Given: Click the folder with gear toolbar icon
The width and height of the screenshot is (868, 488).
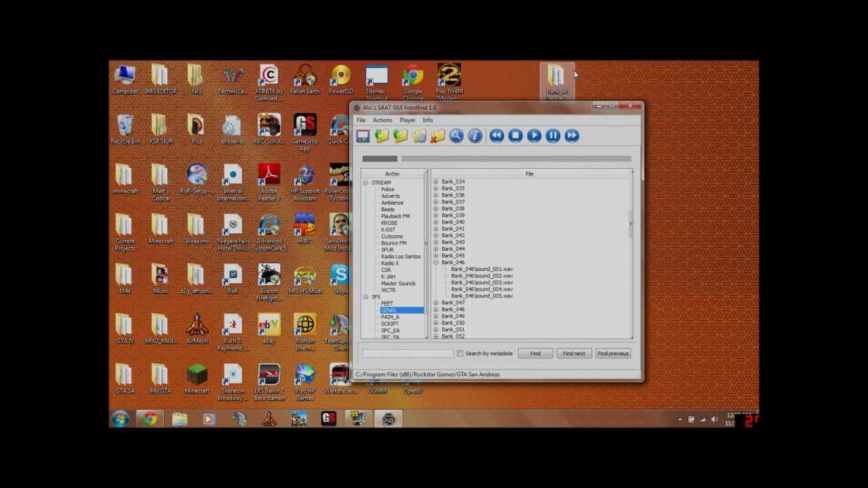Looking at the screenshot, I should [419, 136].
